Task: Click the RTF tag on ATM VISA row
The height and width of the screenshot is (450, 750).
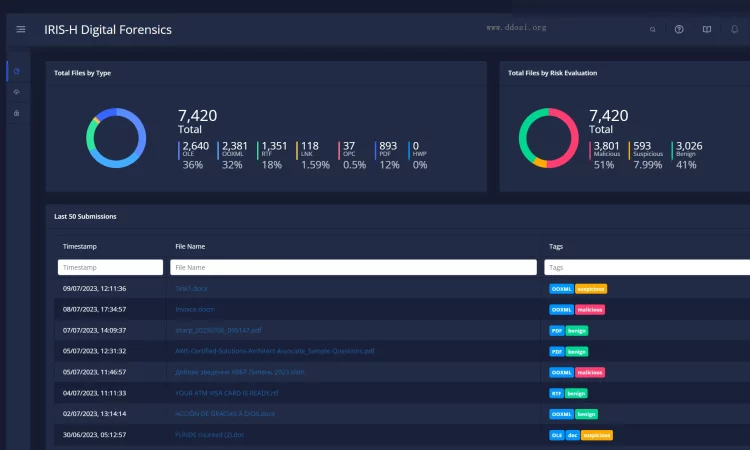Action: click(x=556, y=394)
